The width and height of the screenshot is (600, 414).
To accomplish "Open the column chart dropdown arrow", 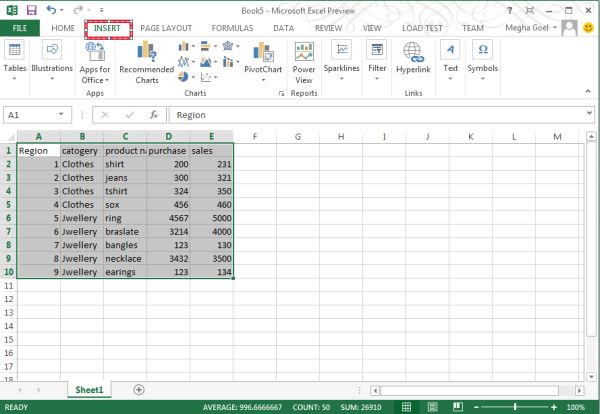I will point(193,46).
